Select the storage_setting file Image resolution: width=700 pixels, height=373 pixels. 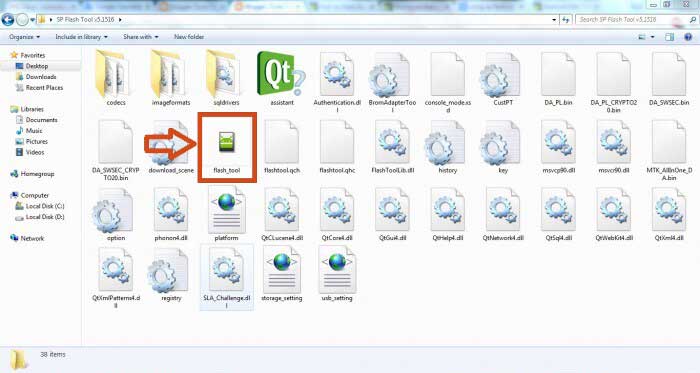(282, 275)
